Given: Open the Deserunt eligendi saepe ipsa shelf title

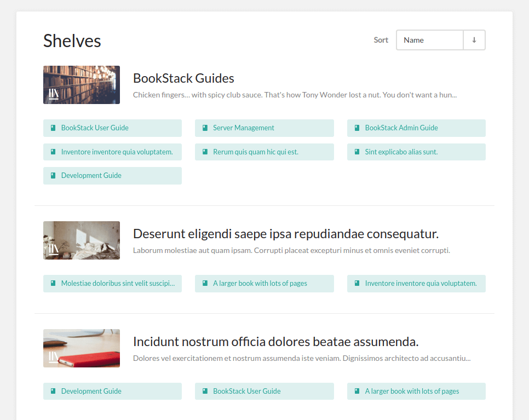Looking at the screenshot, I should 286,234.
